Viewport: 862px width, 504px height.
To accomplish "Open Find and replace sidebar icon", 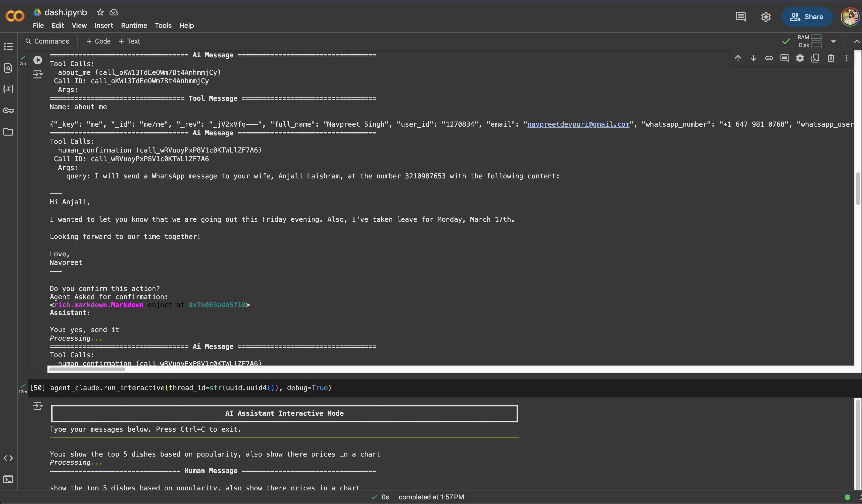I will tap(8, 68).
